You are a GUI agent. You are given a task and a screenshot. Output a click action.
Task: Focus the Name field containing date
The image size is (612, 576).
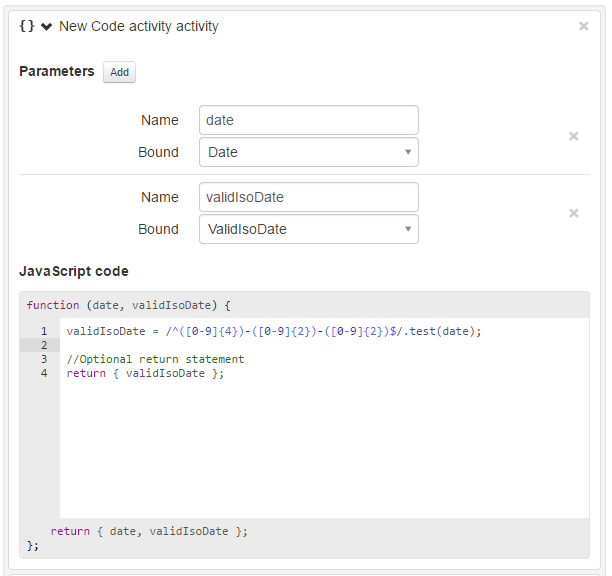(308, 120)
